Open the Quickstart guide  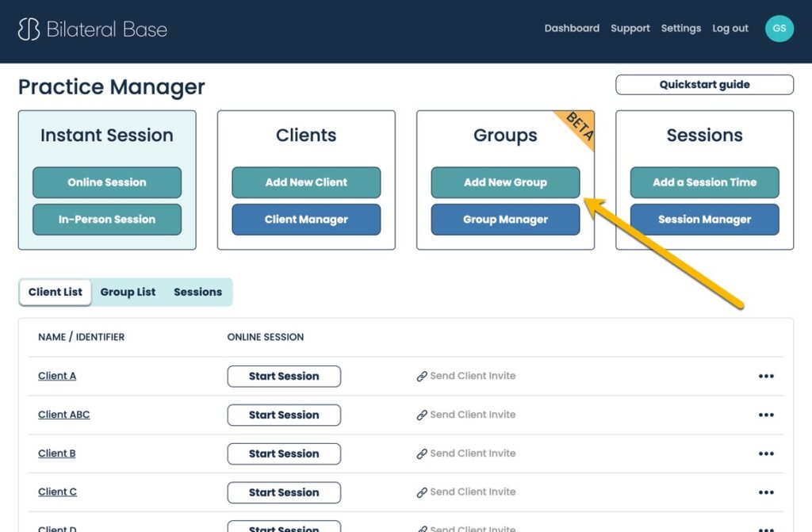coord(704,84)
